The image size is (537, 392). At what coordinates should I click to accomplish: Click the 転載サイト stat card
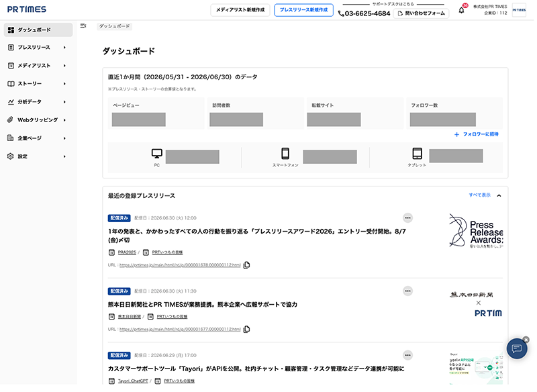355,113
